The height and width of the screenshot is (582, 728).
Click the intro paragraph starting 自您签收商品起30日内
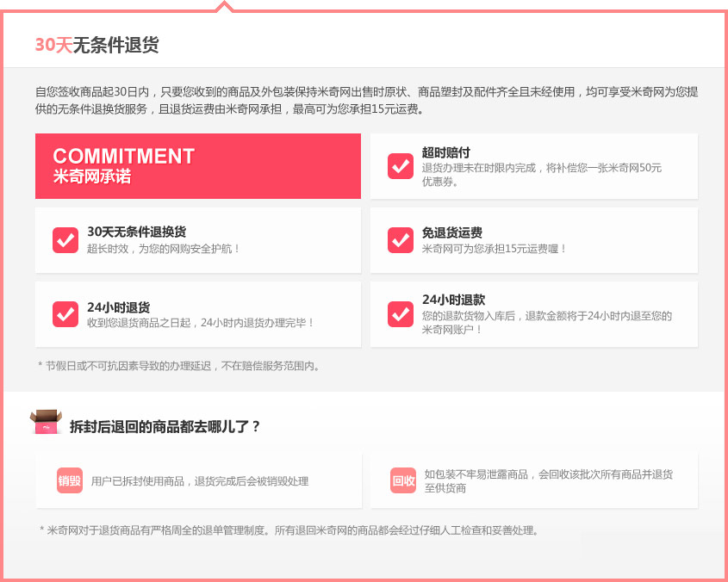pyautogui.click(x=366, y=100)
